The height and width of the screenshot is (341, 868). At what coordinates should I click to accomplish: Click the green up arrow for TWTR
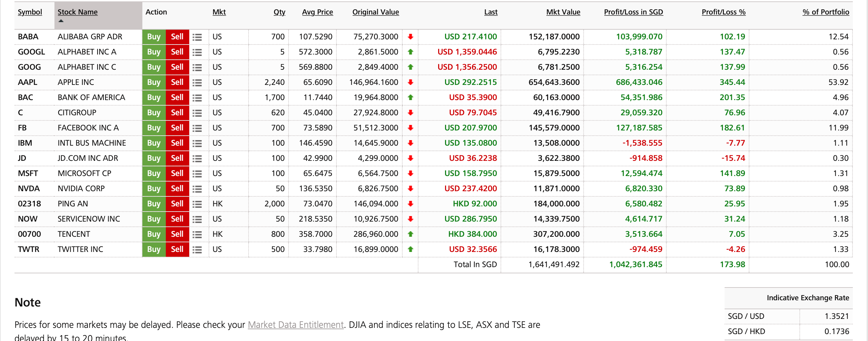[410, 249]
